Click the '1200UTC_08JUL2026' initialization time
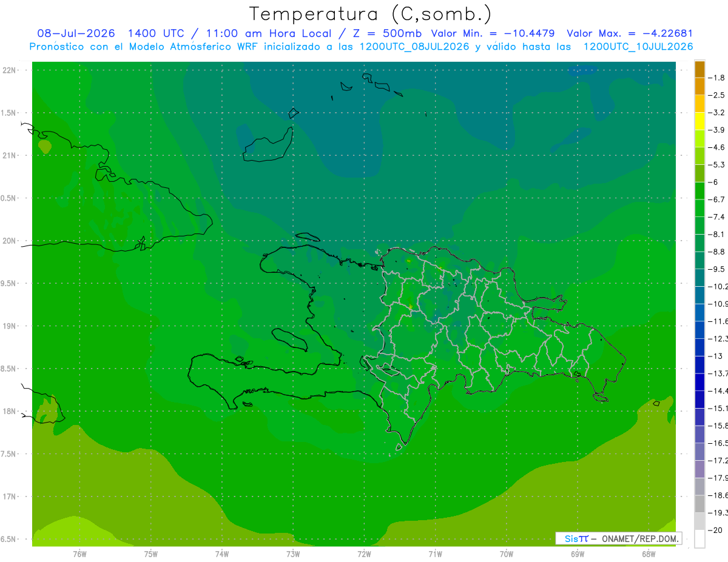The height and width of the screenshot is (562, 728). 414,47
